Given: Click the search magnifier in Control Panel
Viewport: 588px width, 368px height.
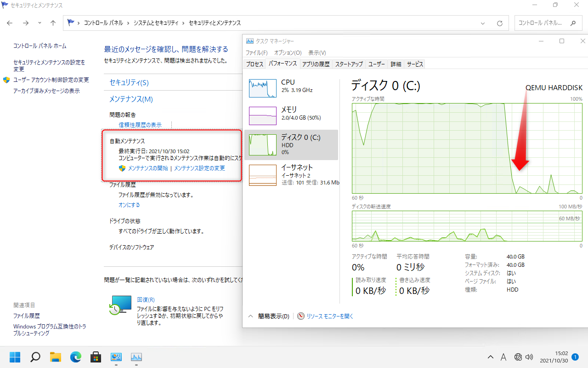Looking at the screenshot, I should (x=572, y=23).
